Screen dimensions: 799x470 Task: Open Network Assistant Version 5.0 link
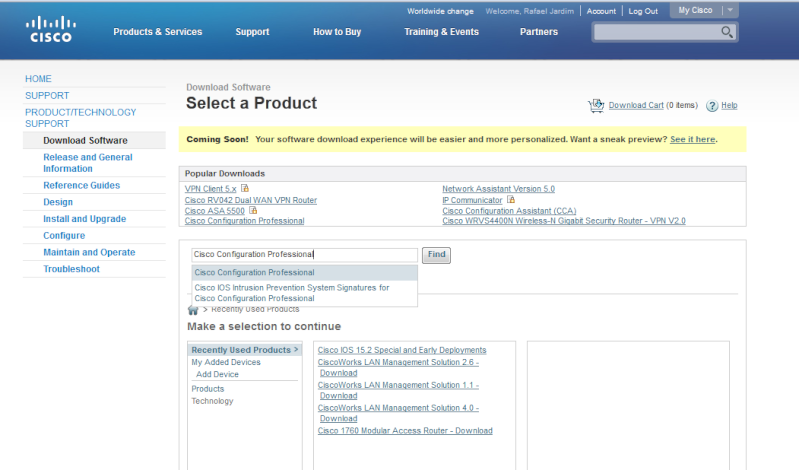click(498, 189)
